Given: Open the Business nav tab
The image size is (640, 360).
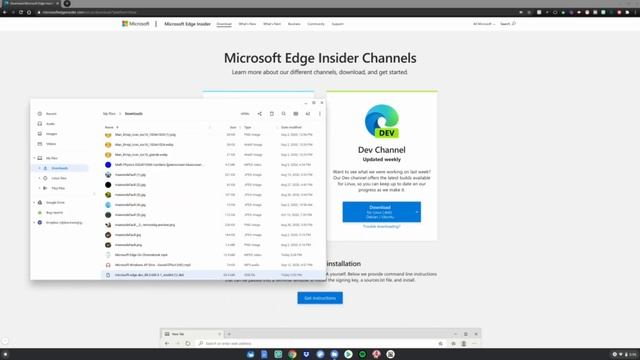Looking at the screenshot, I should pos(294,24).
